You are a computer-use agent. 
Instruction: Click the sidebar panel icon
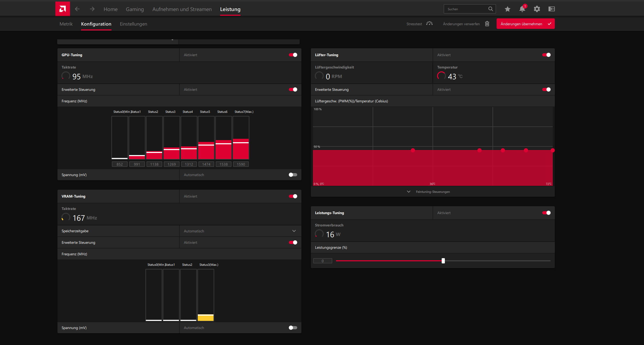[551, 9]
